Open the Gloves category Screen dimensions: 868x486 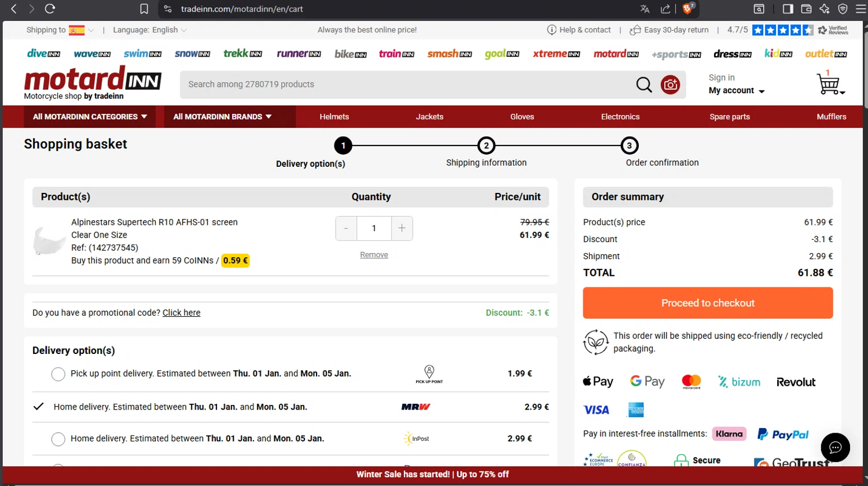coord(522,116)
